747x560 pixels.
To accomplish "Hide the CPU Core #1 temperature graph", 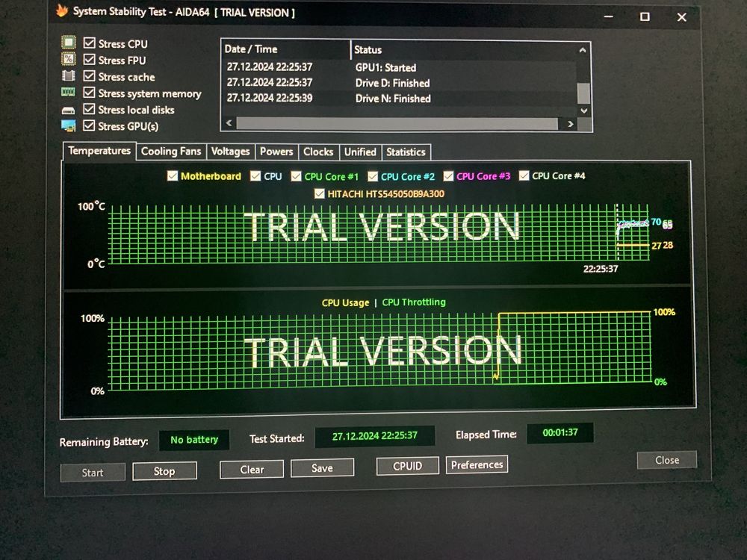I will [297, 177].
